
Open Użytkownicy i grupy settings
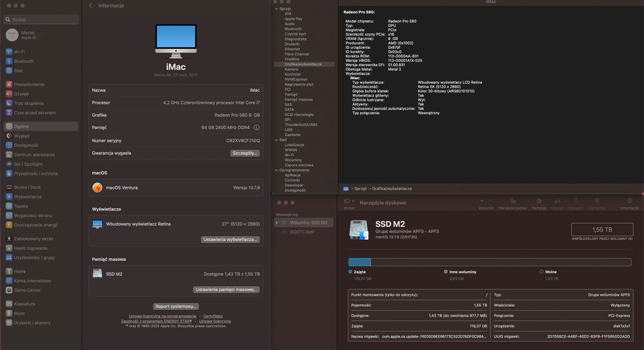click(x=35, y=257)
